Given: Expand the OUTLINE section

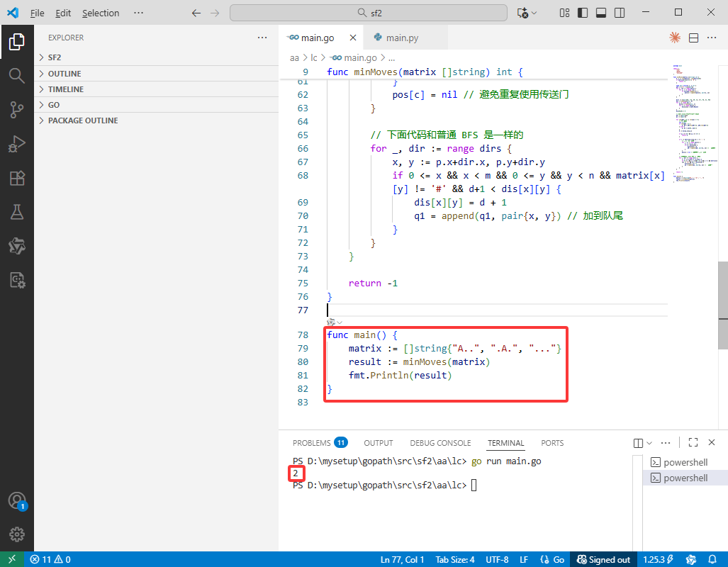Looking at the screenshot, I should 157,74.
